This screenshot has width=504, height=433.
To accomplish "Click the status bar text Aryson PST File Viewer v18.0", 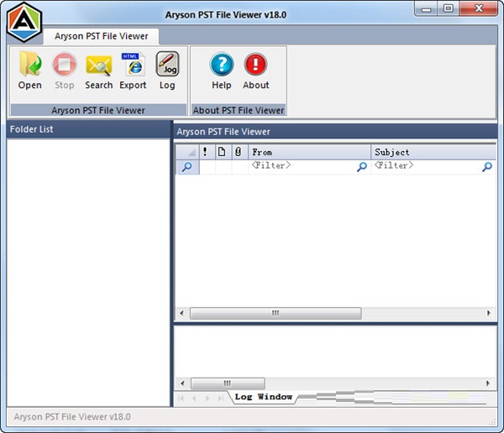I will [x=72, y=416].
